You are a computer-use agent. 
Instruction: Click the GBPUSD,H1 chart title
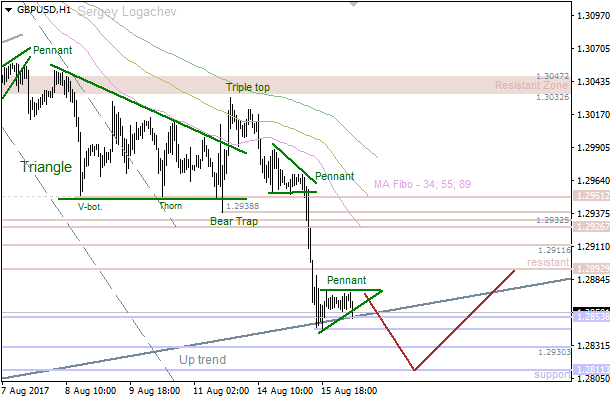point(45,9)
